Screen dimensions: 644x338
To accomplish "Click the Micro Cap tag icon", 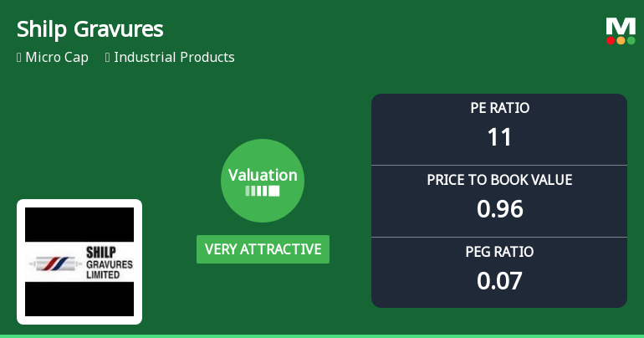I will [x=19, y=58].
